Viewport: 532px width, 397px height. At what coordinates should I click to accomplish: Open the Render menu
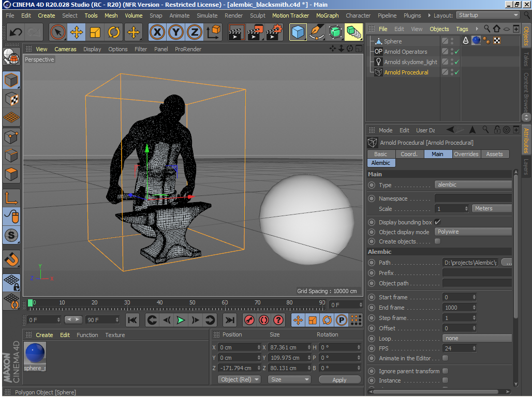[x=233, y=16]
